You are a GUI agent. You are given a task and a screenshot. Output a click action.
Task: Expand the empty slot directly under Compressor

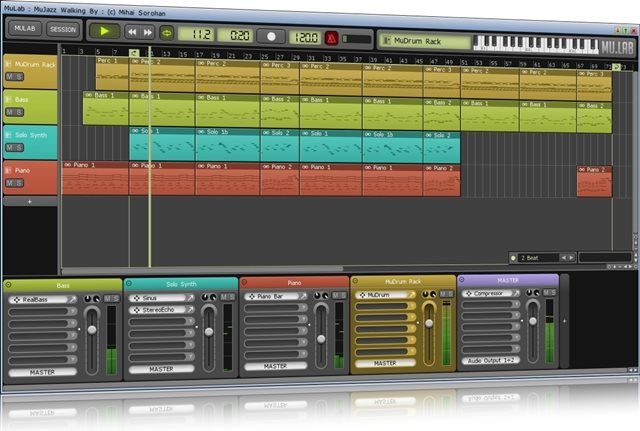coord(516,304)
